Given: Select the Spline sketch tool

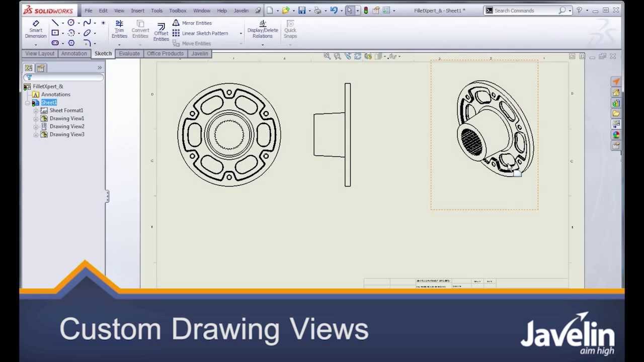Looking at the screenshot, I should pyautogui.click(x=87, y=23).
